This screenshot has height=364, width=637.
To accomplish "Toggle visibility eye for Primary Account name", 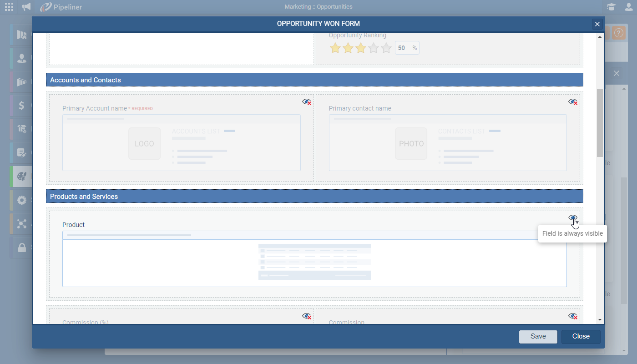I will (x=307, y=101).
